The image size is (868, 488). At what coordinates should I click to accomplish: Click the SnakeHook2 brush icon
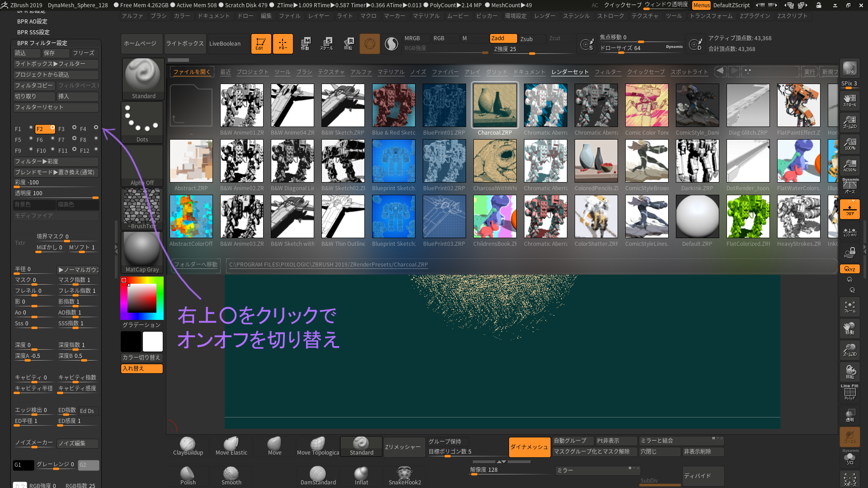[x=404, y=473]
